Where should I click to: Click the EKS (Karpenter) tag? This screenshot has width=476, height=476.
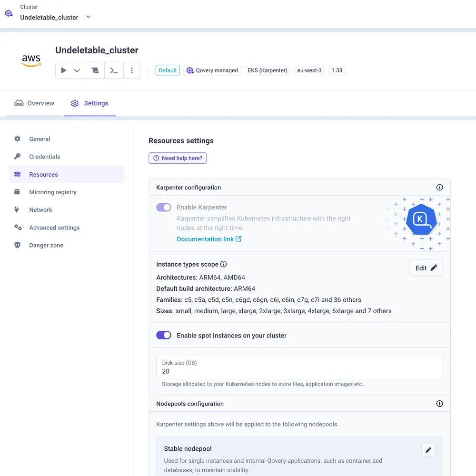[268, 70]
